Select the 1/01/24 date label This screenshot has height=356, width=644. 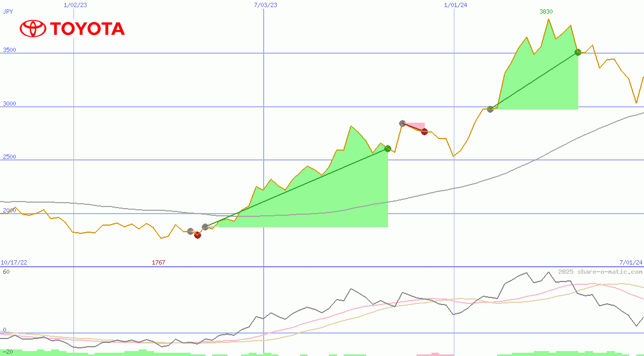pos(455,5)
